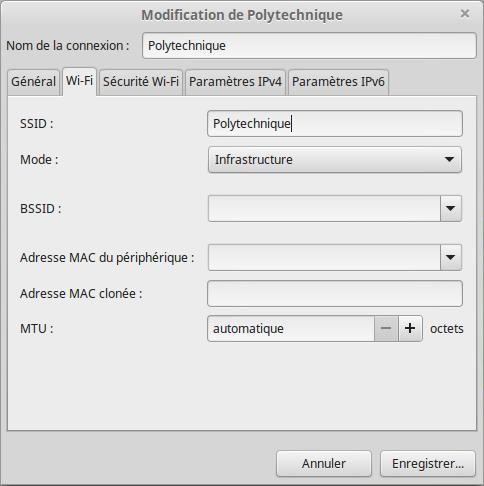The image size is (484, 486).
Task: Click inside the BSSID entry box
Action: point(324,209)
